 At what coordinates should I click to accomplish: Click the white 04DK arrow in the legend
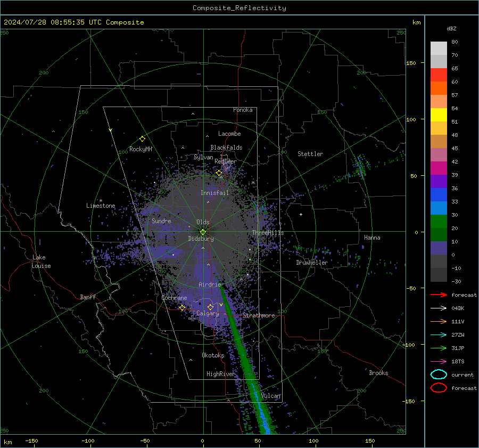tap(439, 308)
